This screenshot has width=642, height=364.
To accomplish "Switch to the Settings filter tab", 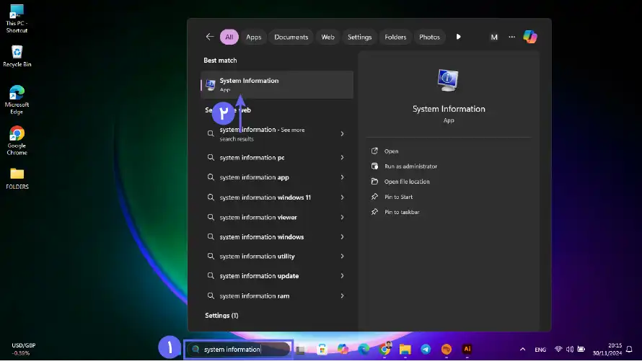I will point(359,37).
